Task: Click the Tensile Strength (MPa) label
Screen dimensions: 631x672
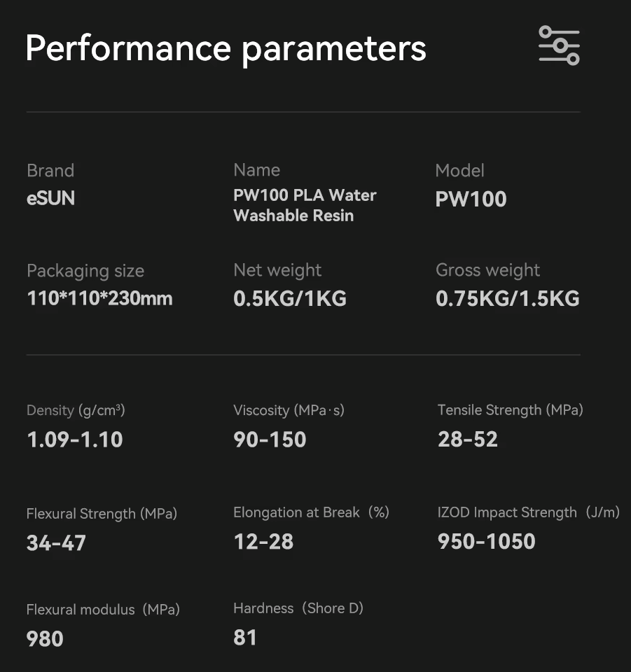Action: pos(510,410)
